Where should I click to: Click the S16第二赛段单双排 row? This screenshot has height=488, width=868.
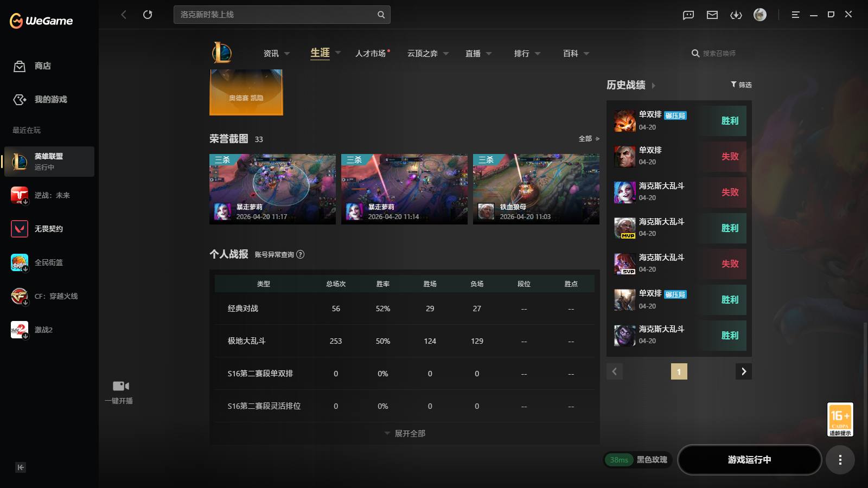[405, 374]
